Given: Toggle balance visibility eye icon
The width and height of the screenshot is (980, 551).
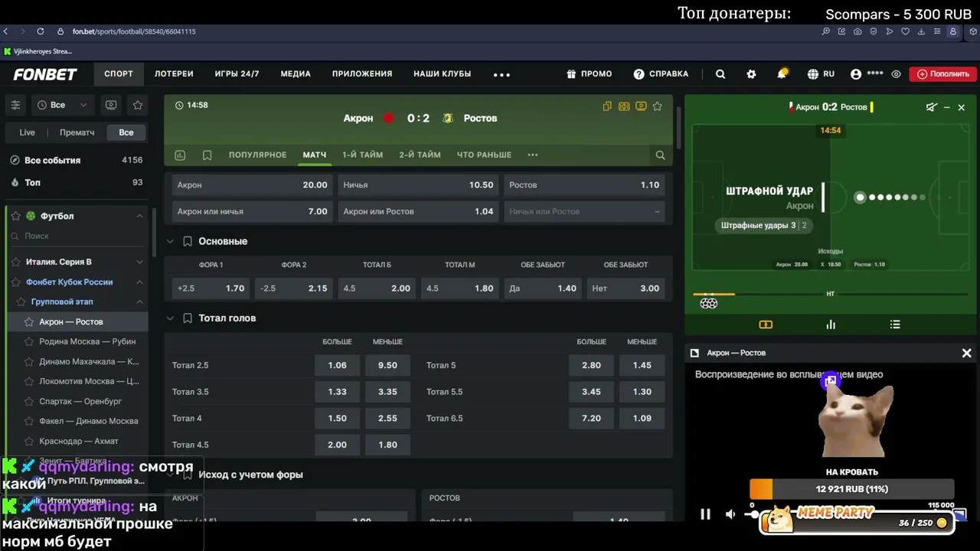Looking at the screenshot, I should tap(896, 74).
